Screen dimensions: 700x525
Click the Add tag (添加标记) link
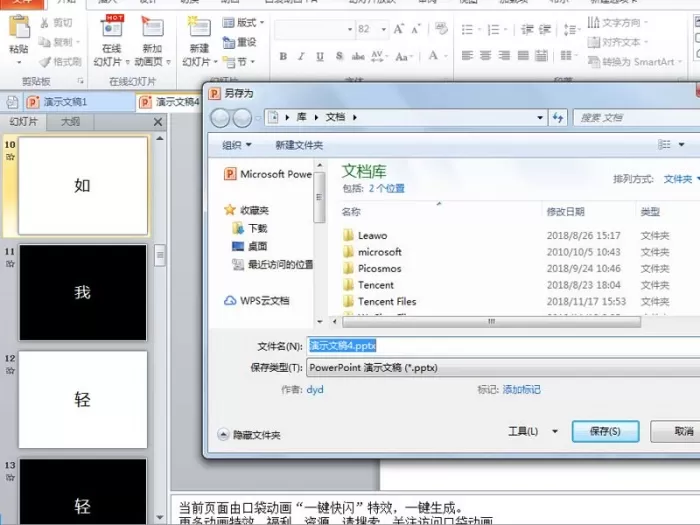pos(521,390)
